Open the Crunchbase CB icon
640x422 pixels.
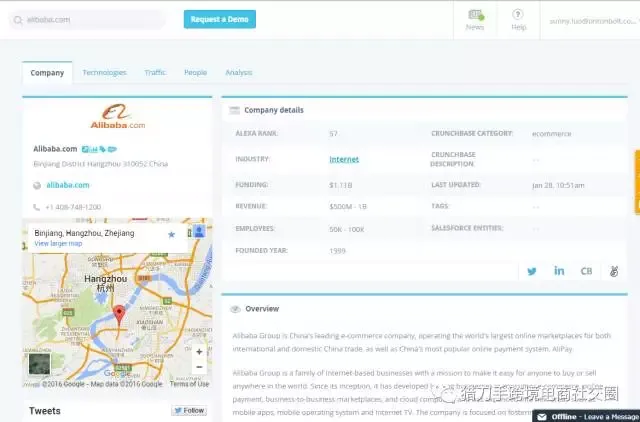point(586,271)
